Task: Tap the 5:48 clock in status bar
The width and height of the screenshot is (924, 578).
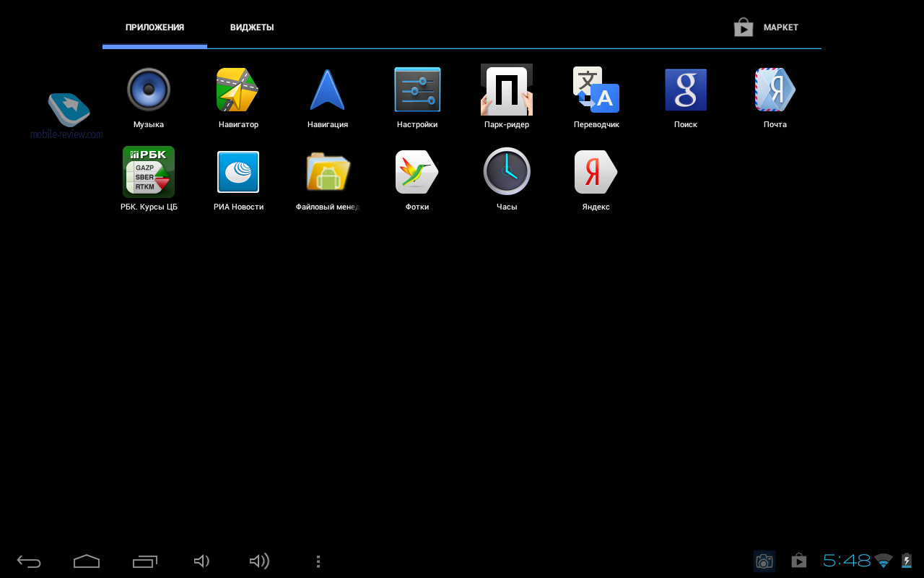Action: [x=847, y=561]
